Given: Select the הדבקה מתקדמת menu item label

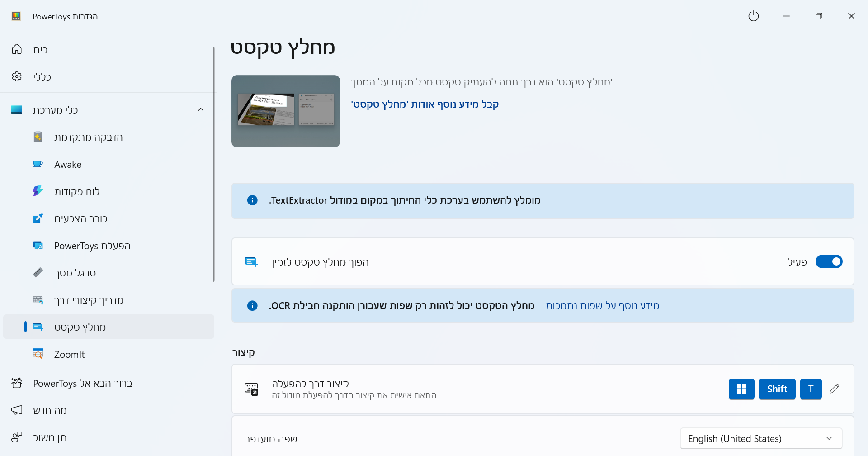Looking at the screenshot, I should tap(89, 137).
